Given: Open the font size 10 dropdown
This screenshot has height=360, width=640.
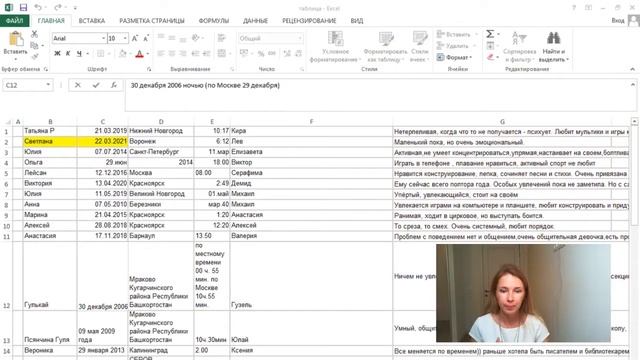Looking at the screenshot, I should [125, 38].
